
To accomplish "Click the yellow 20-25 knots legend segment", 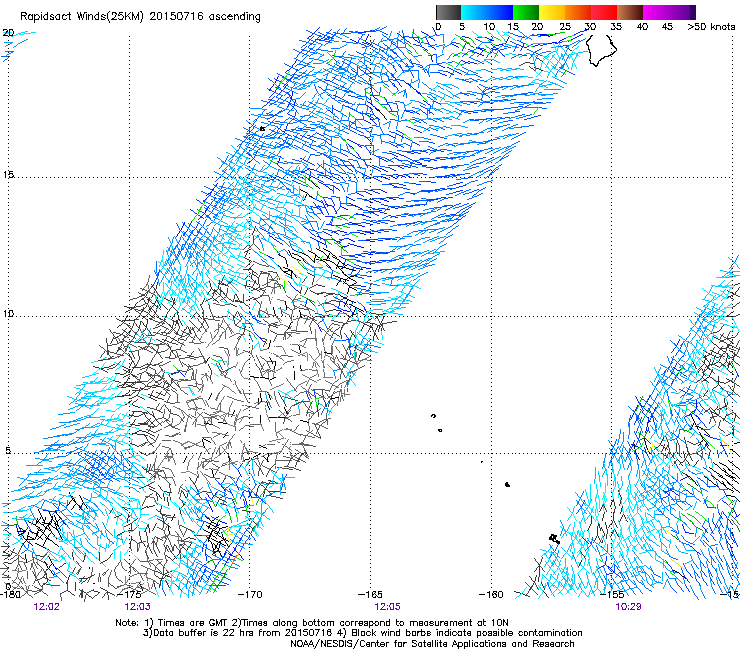I will pos(552,12).
